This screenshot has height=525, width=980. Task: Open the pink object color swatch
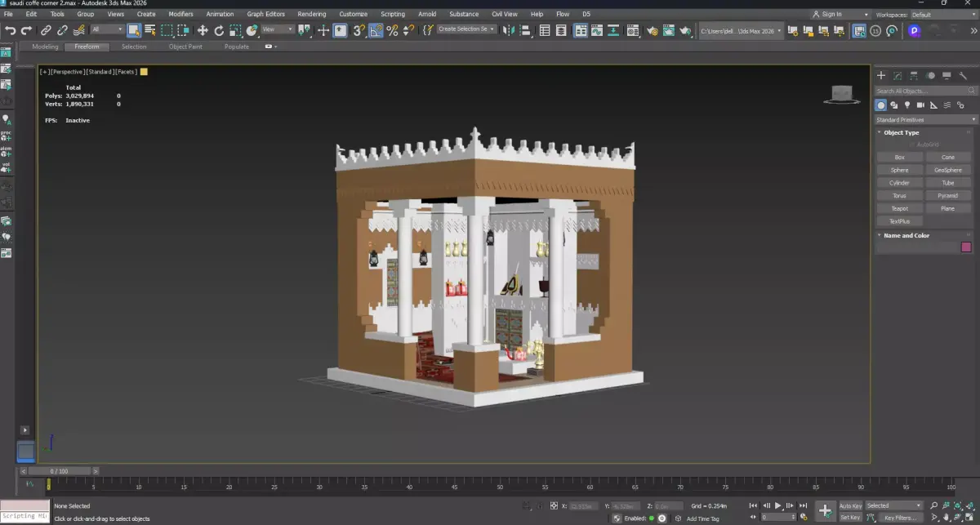pyautogui.click(x=966, y=247)
